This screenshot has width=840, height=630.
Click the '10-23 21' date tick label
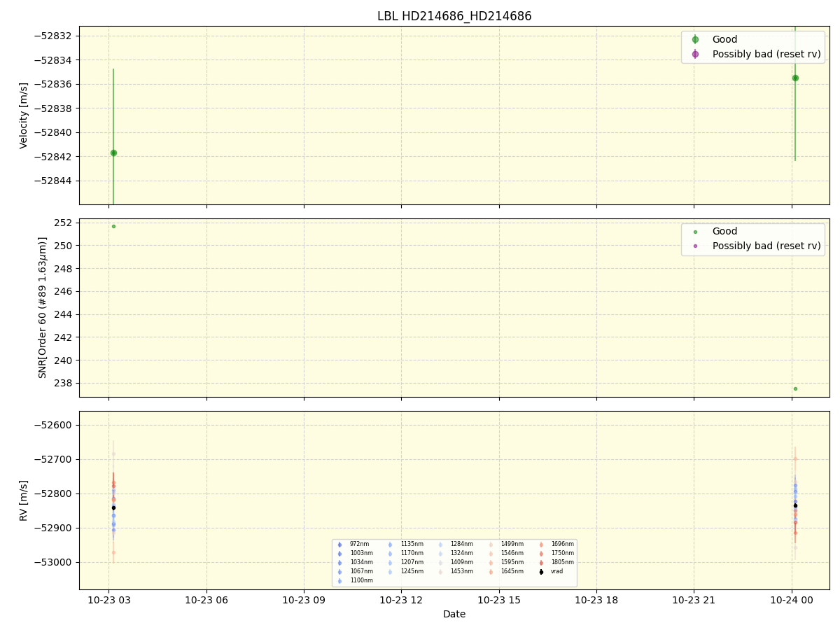694,600
